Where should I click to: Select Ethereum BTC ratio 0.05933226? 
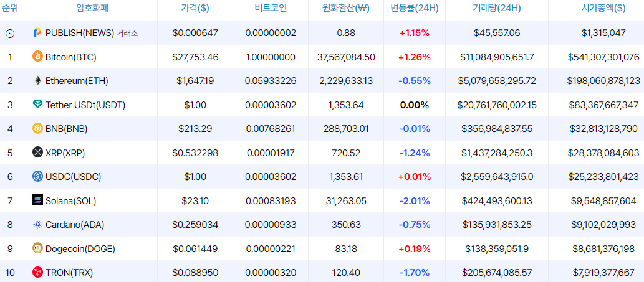tap(270, 81)
